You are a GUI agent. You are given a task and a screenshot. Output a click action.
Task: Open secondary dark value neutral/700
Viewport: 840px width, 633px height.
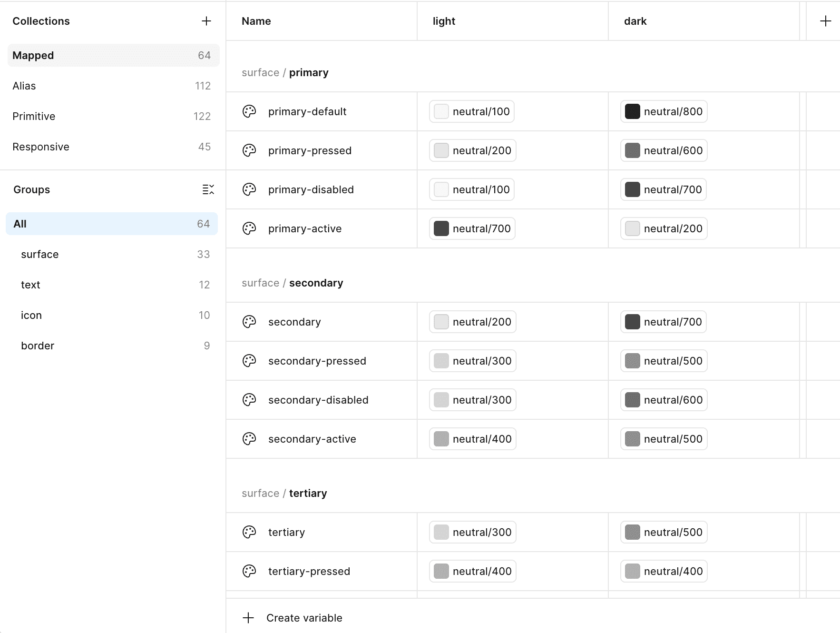(x=664, y=322)
